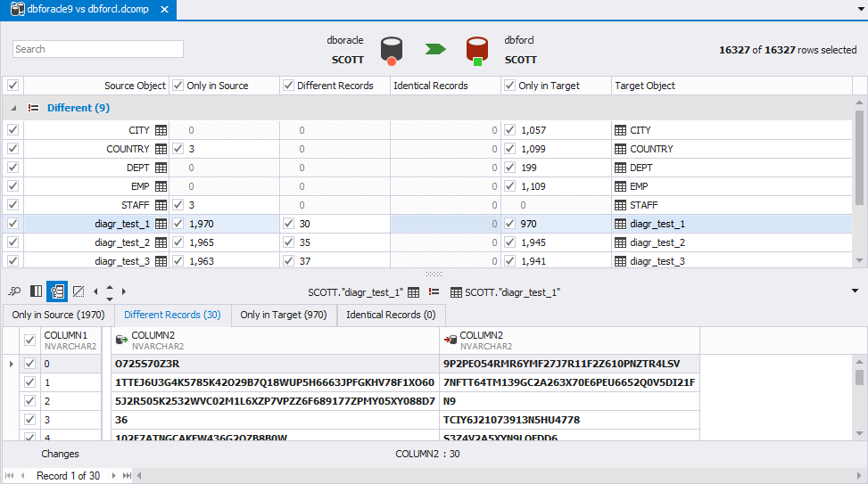Toggle Only in Source checkbox for diagr_test_1
868x484 pixels.
pos(178,224)
